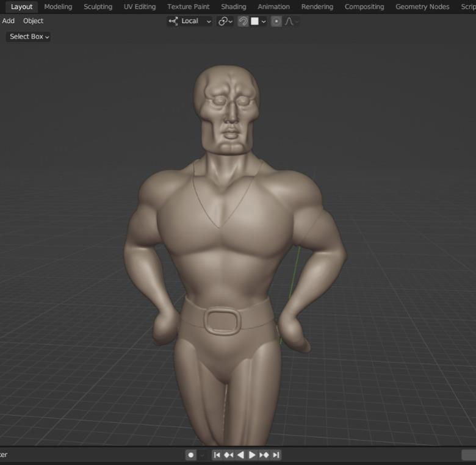Switch to the Rendering workspace tab
Image resolution: width=476 pixels, height=465 pixels.
pyautogui.click(x=317, y=7)
